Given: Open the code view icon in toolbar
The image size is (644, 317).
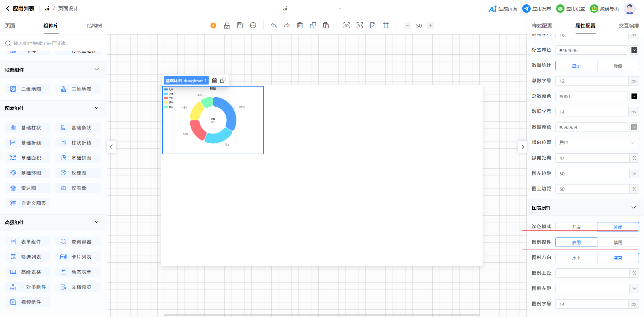Looking at the screenshot, I should click(360, 25).
